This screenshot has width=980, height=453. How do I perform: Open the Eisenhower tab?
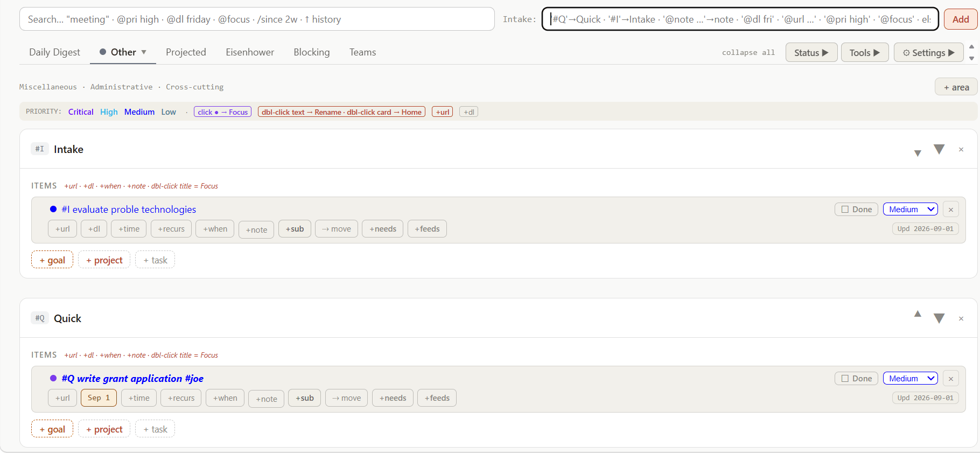(250, 52)
